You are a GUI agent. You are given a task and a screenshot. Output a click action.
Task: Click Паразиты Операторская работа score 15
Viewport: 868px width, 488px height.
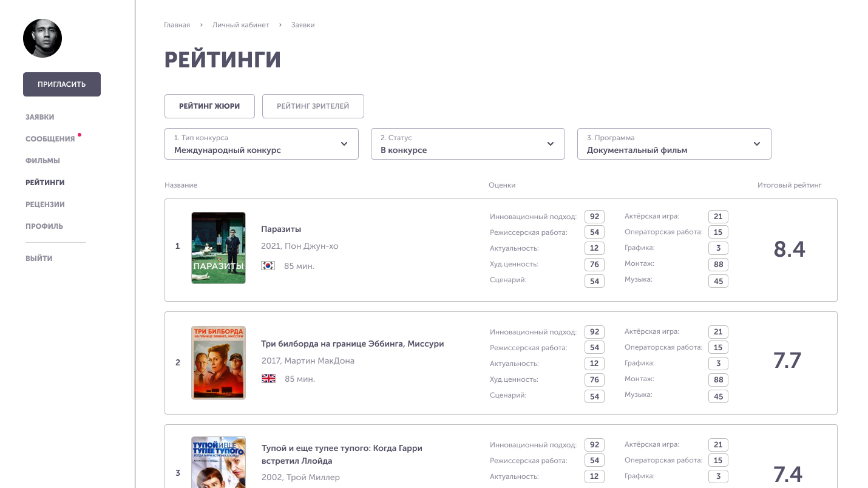[x=718, y=232]
